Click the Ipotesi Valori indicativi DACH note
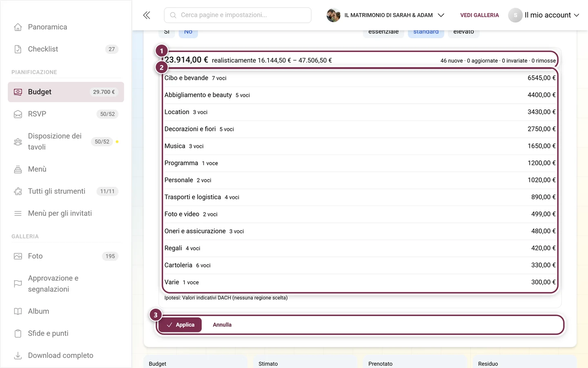Image resolution: width=588 pixels, height=368 pixels. tap(226, 298)
